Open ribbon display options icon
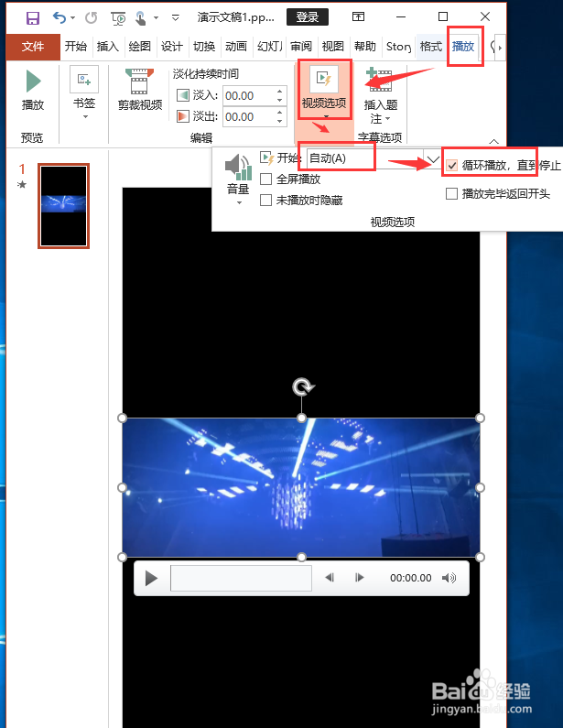The width and height of the screenshot is (563, 728). (x=358, y=17)
